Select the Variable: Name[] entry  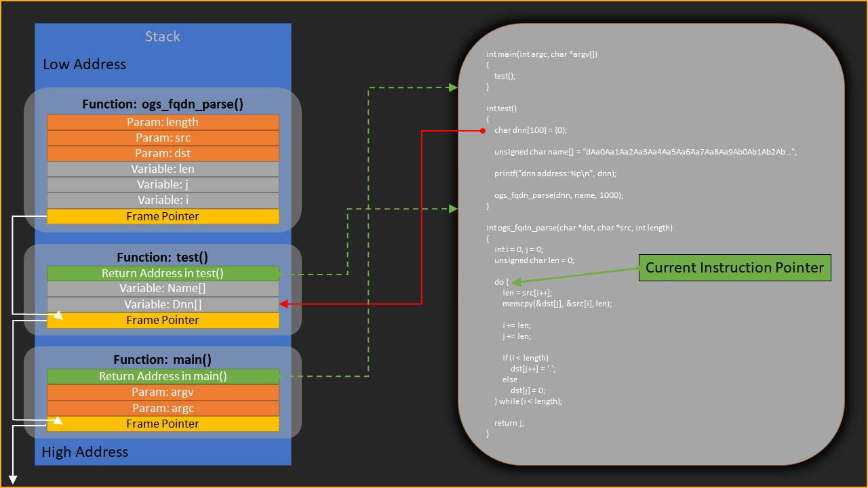163,289
